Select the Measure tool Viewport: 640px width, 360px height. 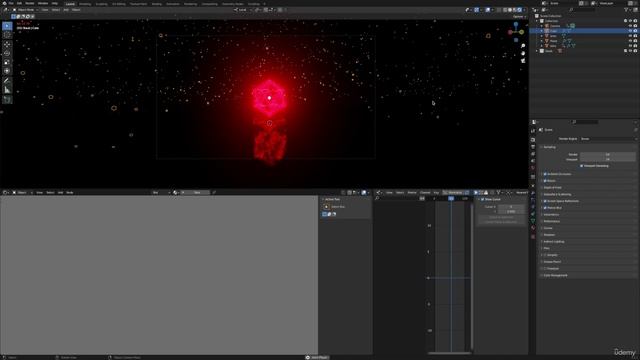pos(7,90)
